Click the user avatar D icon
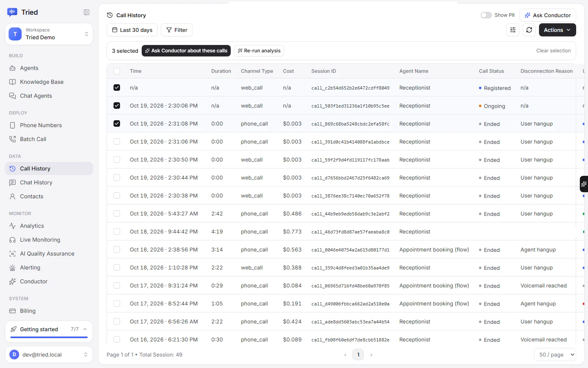Viewport: 588px width, 368px height. (14, 355)
